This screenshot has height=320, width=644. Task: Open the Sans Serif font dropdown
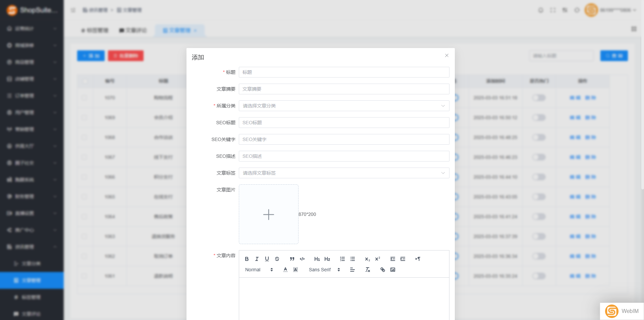click(324, 270)
